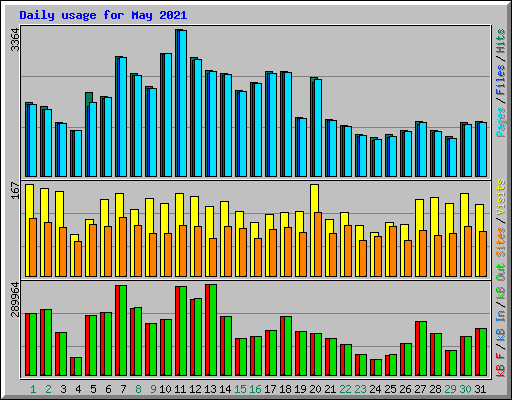Click x-axis day label 18

pyautogui.click(x=285, y=389)
